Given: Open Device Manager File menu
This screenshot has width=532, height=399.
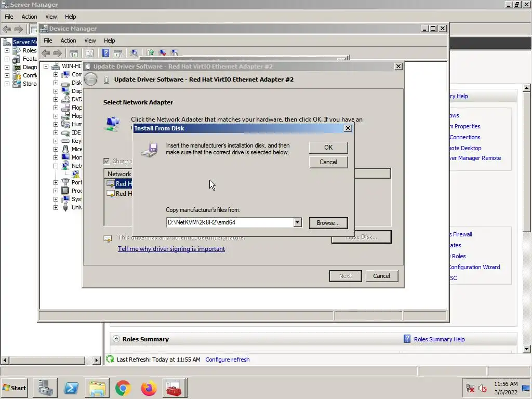Looking at the screenshot, I should [x=48, y=41].
